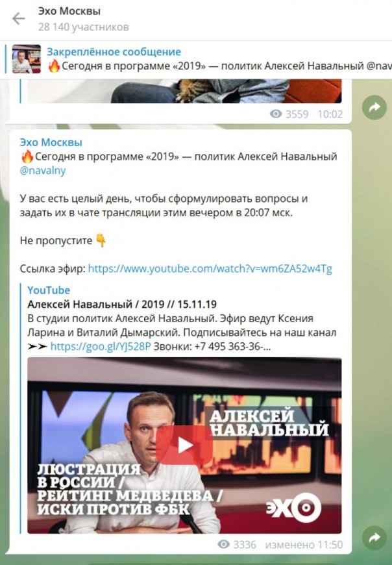This screenshot has height=565, width=392.
Task: Click the YouTube preview source label
Action: pos(49,290)
